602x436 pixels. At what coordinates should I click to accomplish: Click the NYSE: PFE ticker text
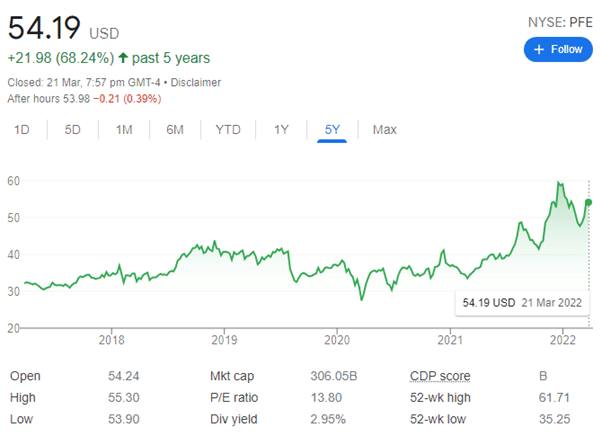pos(560,22)
